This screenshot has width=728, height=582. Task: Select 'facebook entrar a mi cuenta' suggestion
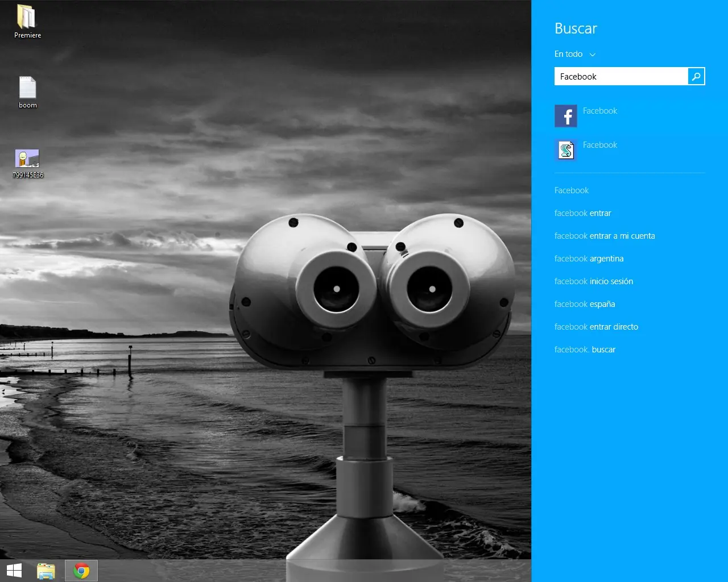point(605,236)
